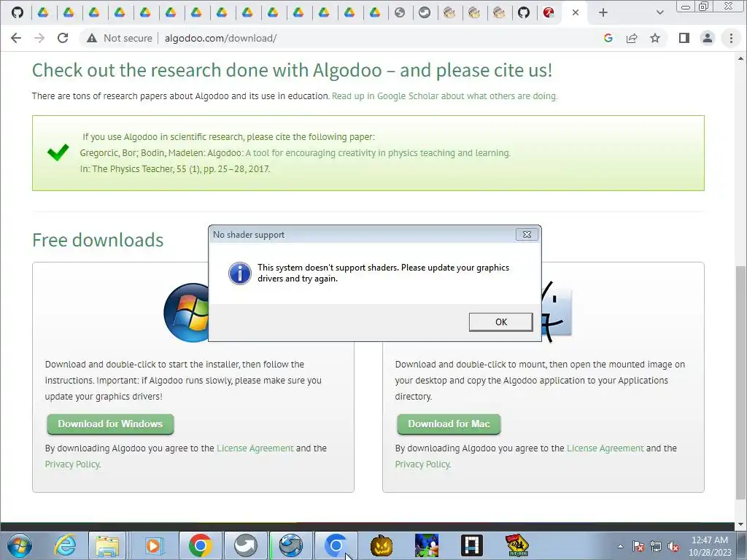747x560 pixels.
Task: Switch to Google Chrome in taskbar
Action: (200, 545)
